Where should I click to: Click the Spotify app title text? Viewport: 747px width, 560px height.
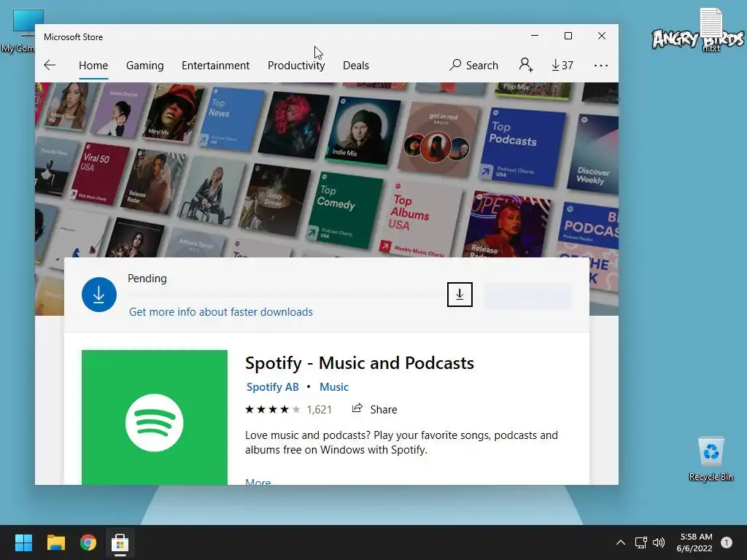(359, 363)
